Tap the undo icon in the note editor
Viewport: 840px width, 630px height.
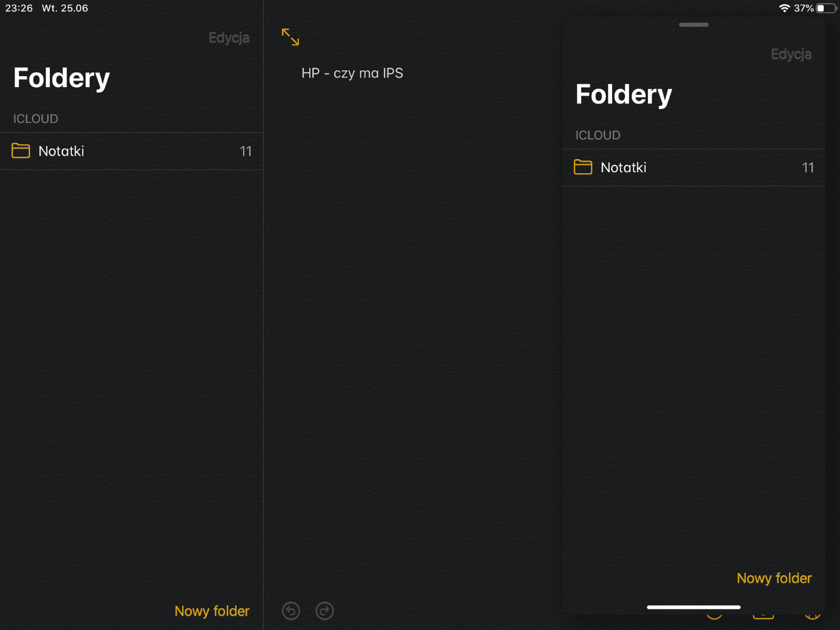click(x=291, y=611)
